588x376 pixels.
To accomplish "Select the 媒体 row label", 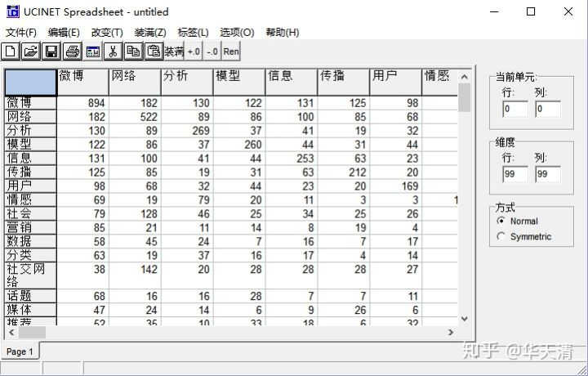I will coord(31,310).
